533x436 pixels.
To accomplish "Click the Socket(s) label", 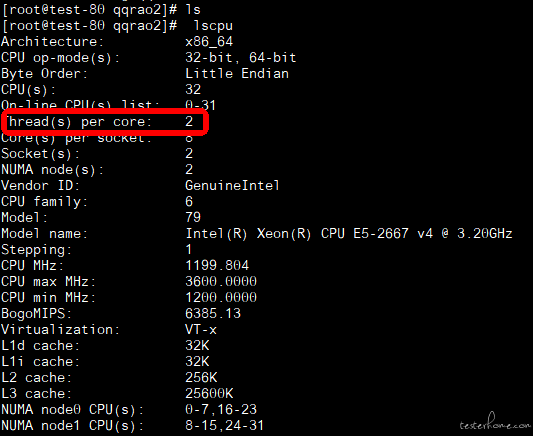I will pyautogui.click(x=40, y=154).
